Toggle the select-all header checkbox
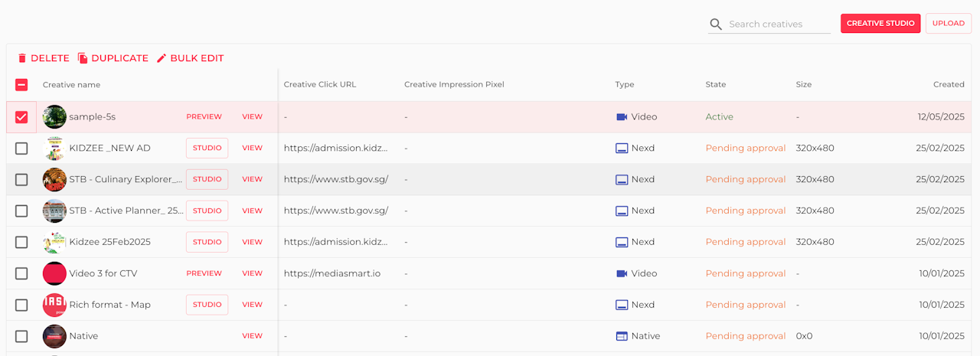 pyautogui.click(x=21, y=85)
